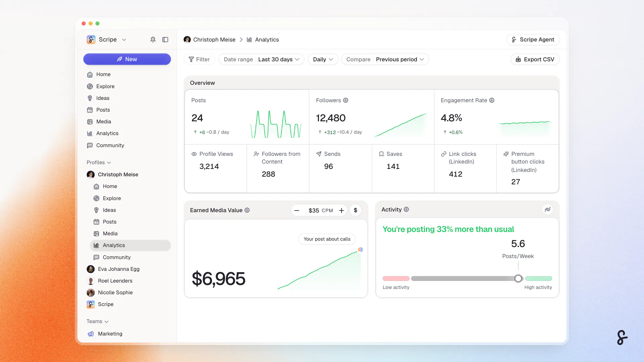Click the Activity slider handle
Image resolution: width=644 pixels, height=362 pixels.
(x=518, y=279)
